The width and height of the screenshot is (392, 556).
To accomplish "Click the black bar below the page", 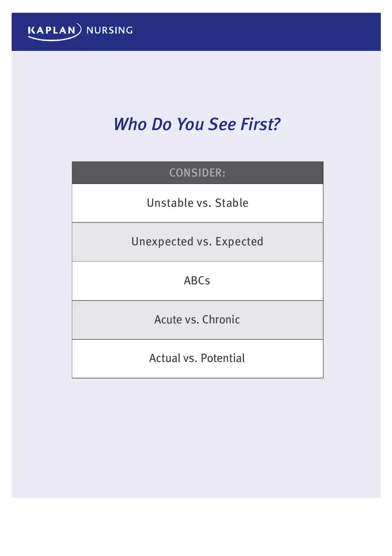I will (196, 533).
